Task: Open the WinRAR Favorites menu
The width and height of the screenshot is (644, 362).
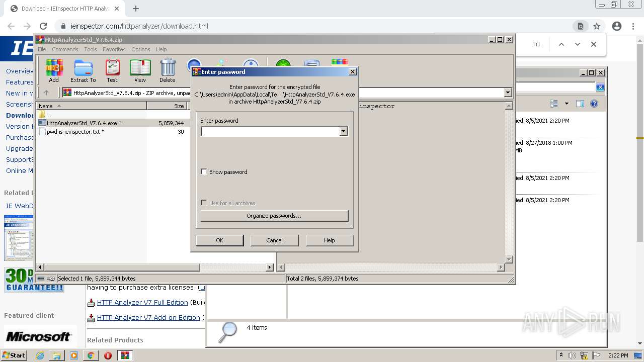Action: [x=114, y=49]
